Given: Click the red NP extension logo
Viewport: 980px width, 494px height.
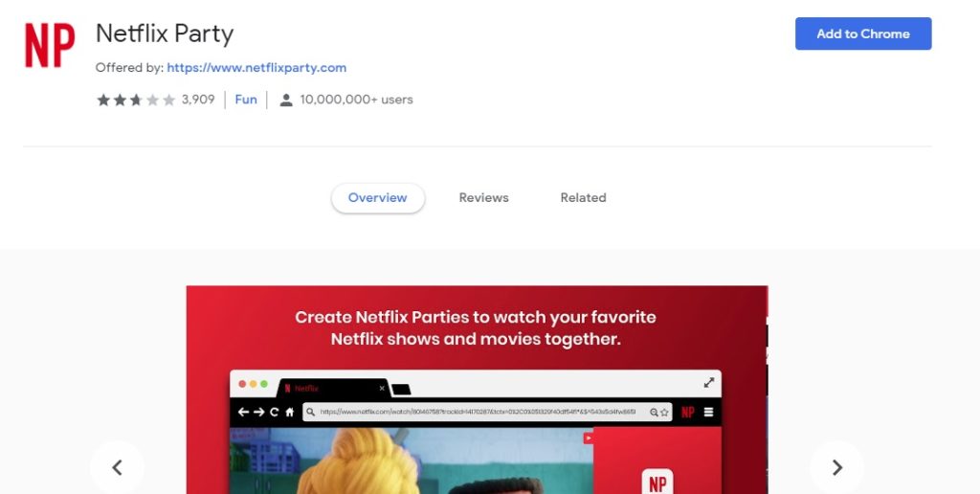Looking at the screenshot, I should click(50, 45).
